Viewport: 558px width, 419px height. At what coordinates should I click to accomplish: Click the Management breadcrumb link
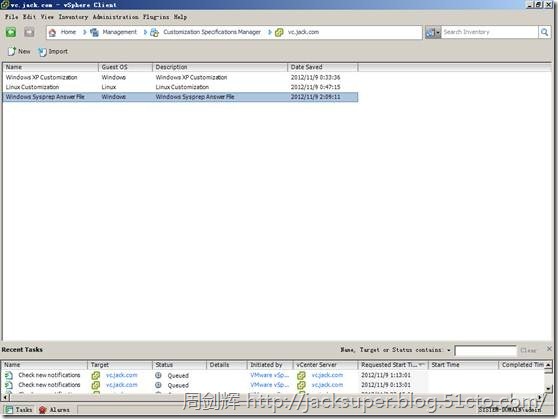click(120, 32)
